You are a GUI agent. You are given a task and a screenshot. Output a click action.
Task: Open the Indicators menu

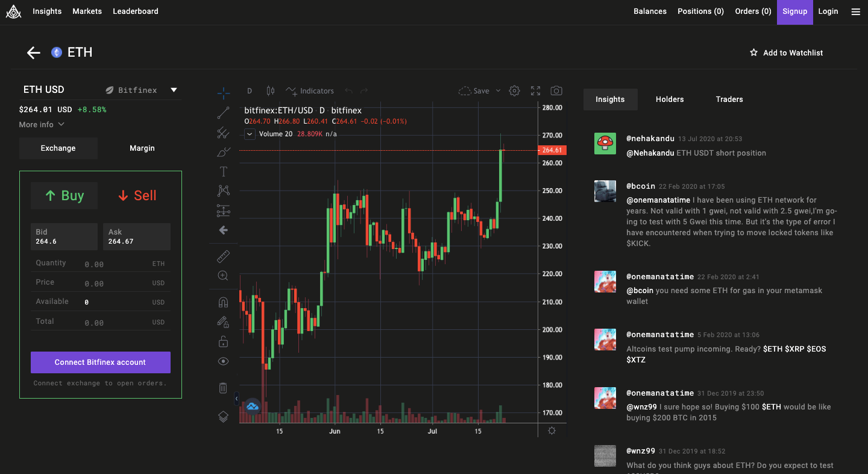point(310,91)
